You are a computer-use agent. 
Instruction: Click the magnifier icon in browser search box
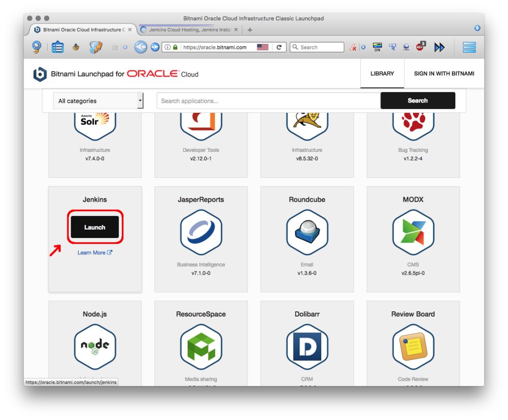(295, 47)
